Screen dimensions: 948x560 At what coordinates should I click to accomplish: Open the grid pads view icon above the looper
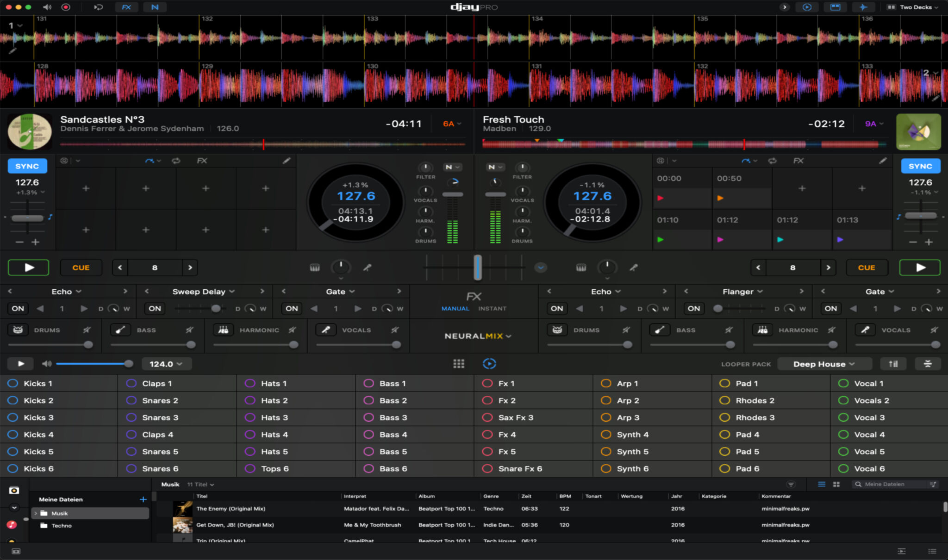pos(459,364)
